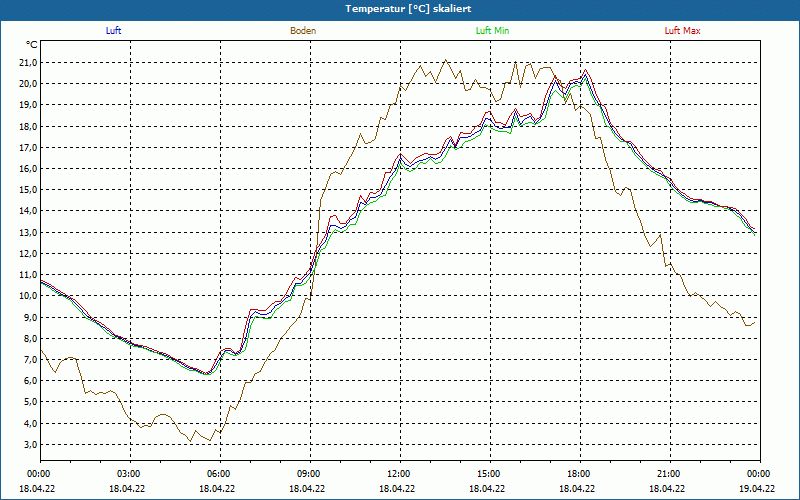This screenshot has width=800, height=500.
Task: Click the 03:00 time axis label
Action: pyautogui.click(x=131, y=474)
